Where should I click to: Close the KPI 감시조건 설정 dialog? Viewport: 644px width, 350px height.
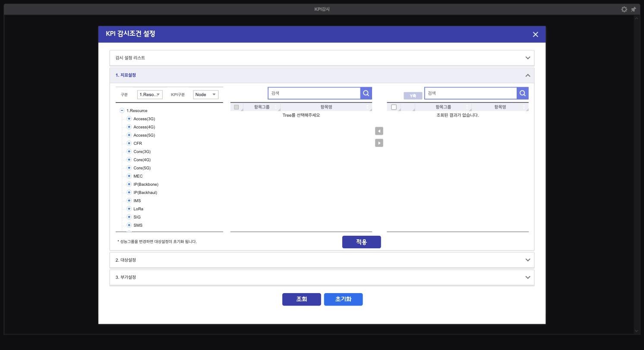[x=535, y=34]
